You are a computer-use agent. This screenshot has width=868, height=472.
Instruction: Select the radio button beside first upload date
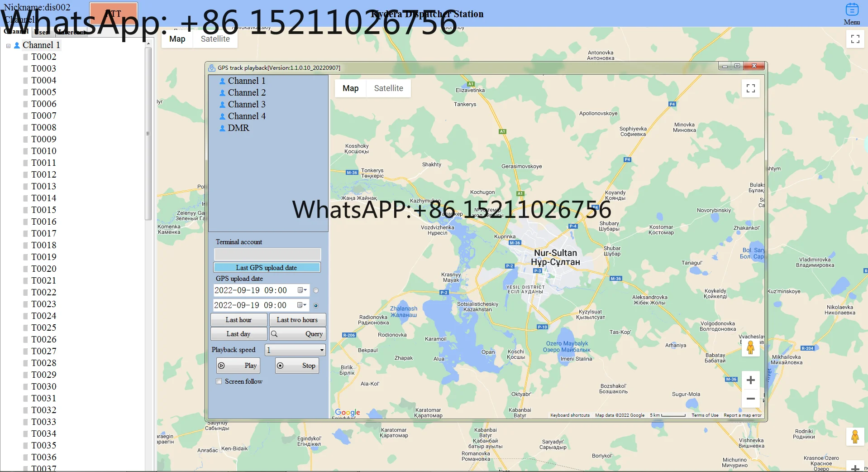316,290
